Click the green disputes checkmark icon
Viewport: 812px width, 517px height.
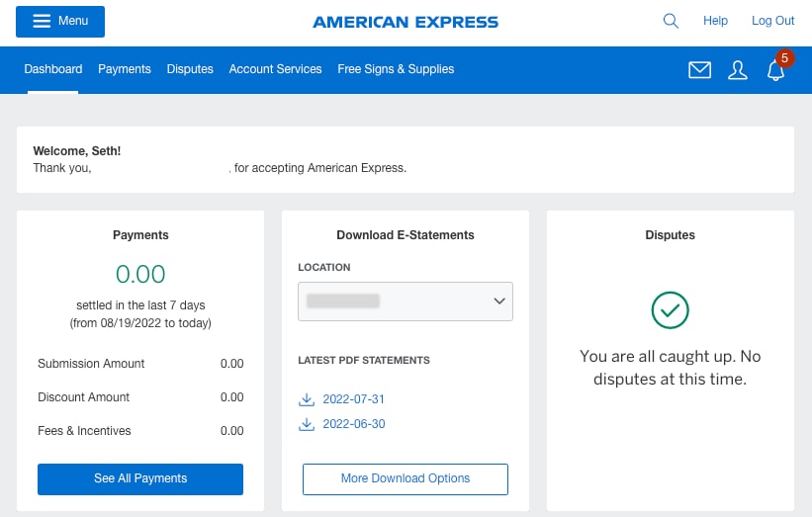(670, 310)
